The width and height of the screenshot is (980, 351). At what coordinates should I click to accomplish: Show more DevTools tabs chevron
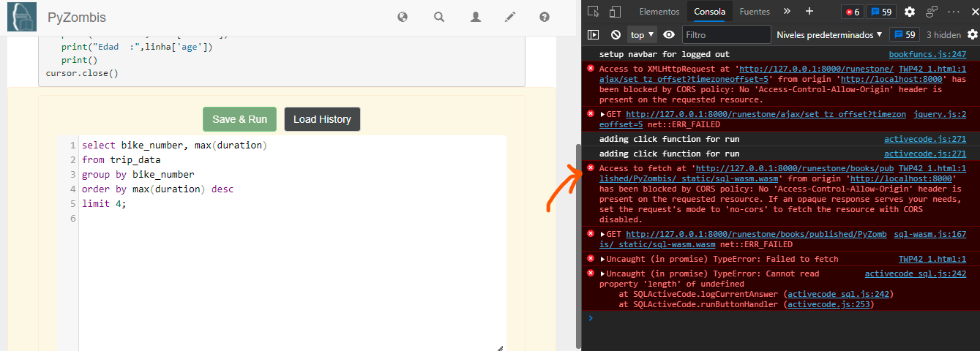click(787, 11)
